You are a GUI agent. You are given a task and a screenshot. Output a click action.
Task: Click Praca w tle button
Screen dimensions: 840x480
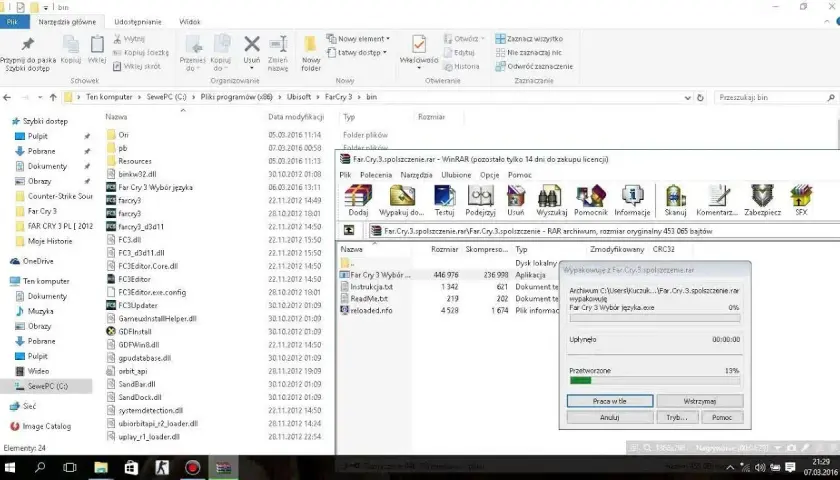click(x=610, y=401)
